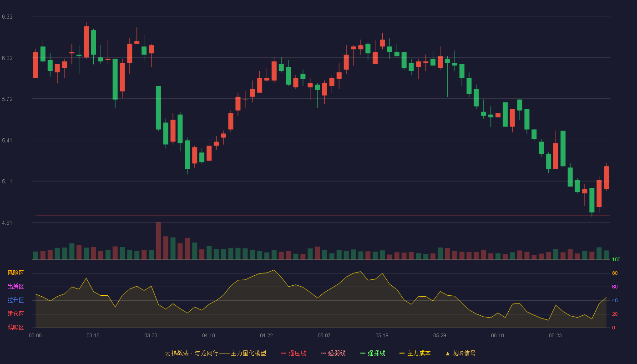Click the 04-10 date label

coord(208,335)
